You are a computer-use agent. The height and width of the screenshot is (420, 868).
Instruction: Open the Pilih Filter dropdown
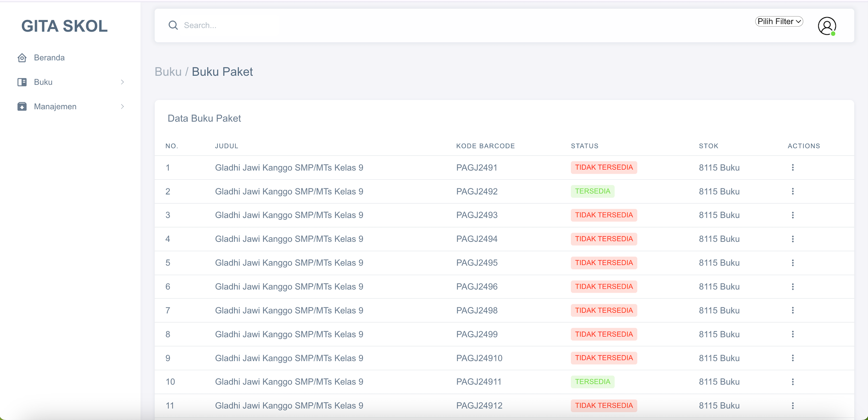pyautogui.click(x=779, y=21)
